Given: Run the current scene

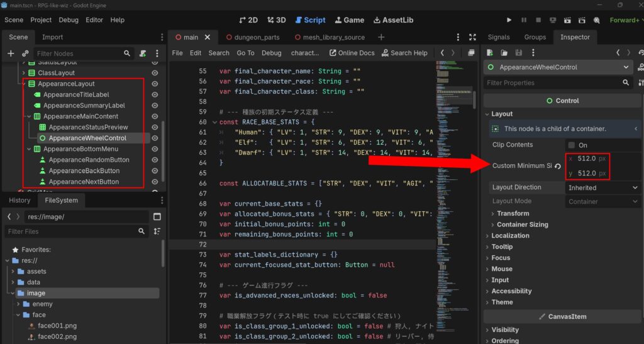Looking at the screenshot, I should (567, 19).
